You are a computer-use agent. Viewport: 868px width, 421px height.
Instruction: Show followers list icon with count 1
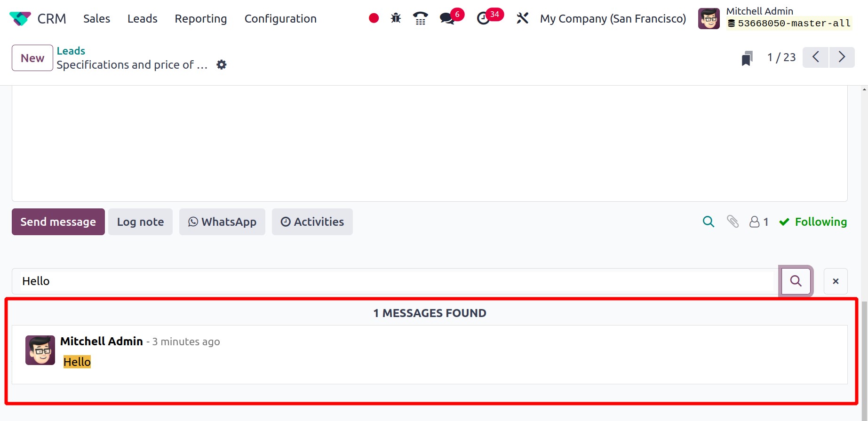coord(759,222)
